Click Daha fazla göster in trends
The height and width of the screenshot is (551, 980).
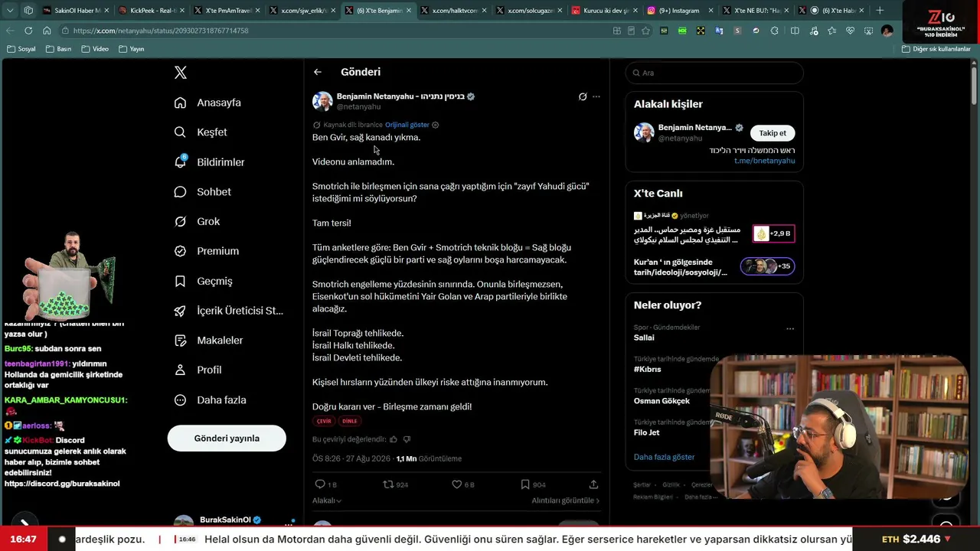point(664,457)
